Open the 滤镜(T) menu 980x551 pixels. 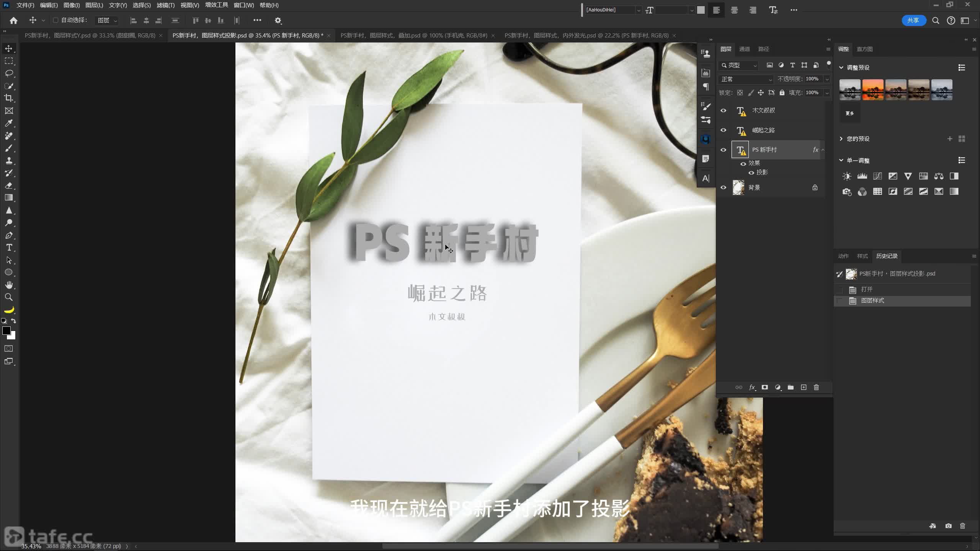tap(165, 5)
